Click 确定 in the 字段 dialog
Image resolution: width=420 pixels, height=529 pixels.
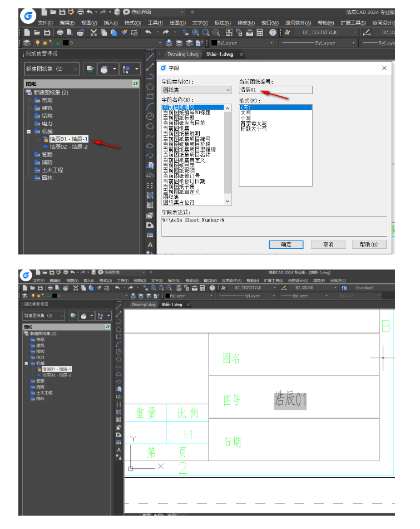(x=286, y=244)
